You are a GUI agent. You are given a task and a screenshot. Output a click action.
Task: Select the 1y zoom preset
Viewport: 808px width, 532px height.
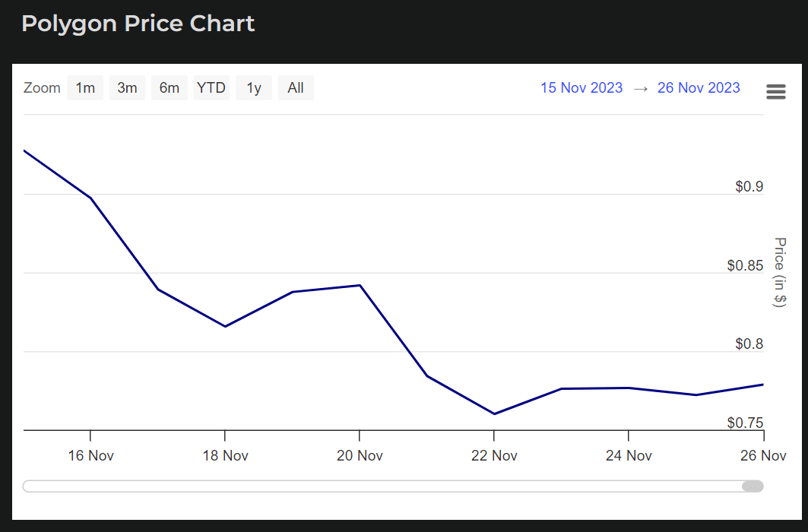coord(254,87)
